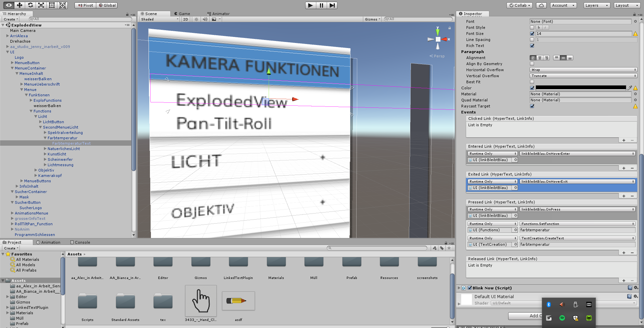Open the Layers dropdown
The height and width of the screenshot is (328, 644).
pos(596,5)
